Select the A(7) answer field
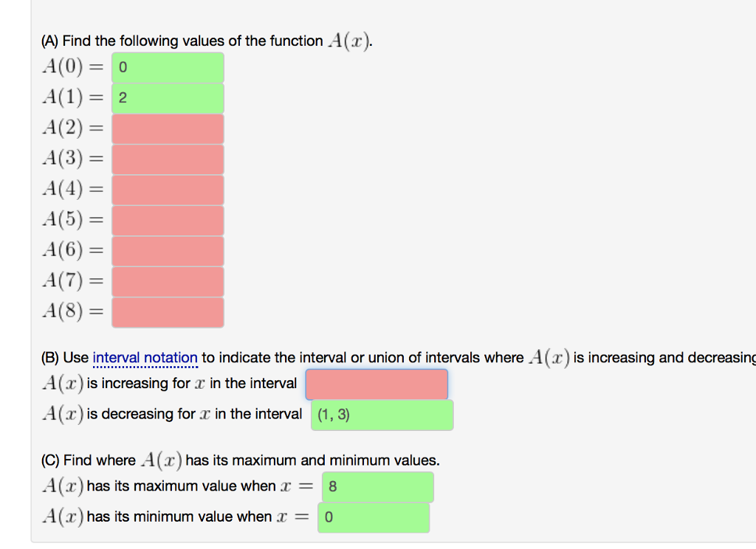Screen dimensions: 756x549 point(167,281)
